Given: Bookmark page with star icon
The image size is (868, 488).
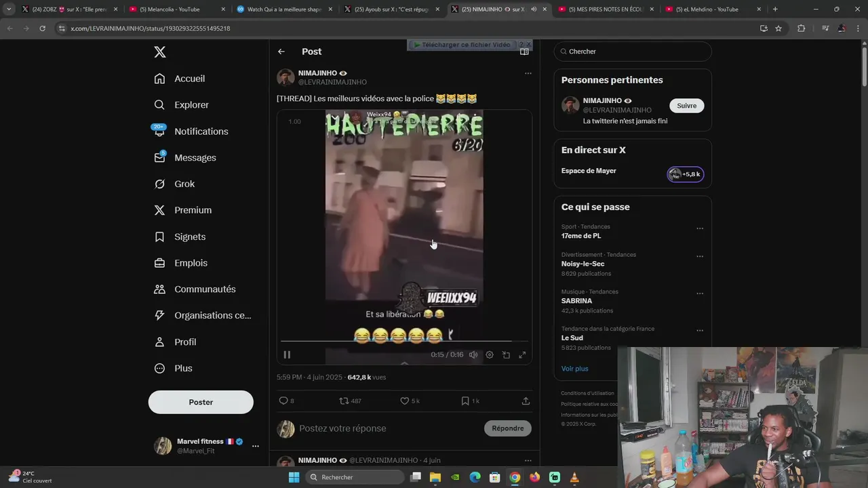Looking at the screenshot, I should (778, 28).
